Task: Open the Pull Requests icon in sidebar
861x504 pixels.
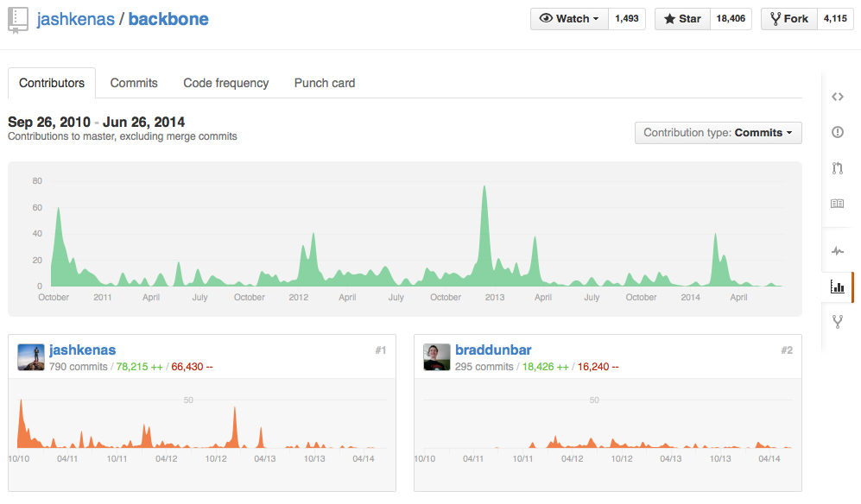Action: click(x=837, y=168)
